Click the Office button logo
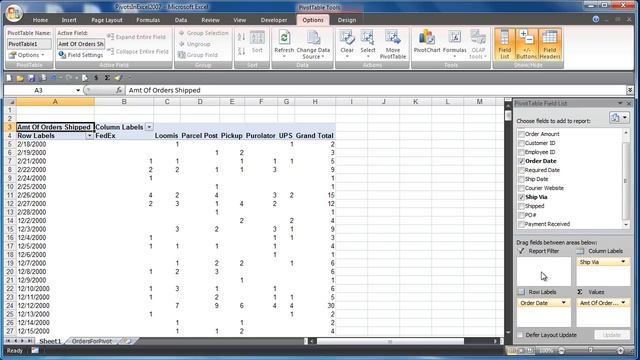The image size is (640, 360). (13, 13)
